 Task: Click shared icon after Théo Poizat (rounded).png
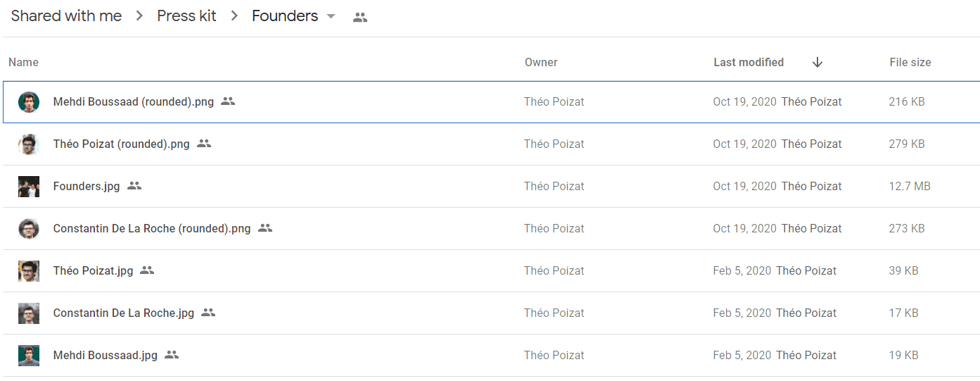point(204,144)
